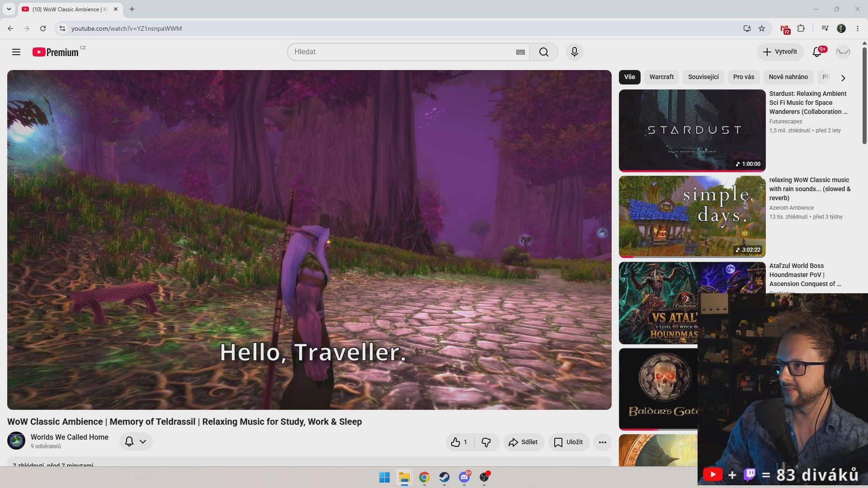This screenshot has width=868, height=488.
Task: Start voice search with microphone
Action: [x=575, y=52]
